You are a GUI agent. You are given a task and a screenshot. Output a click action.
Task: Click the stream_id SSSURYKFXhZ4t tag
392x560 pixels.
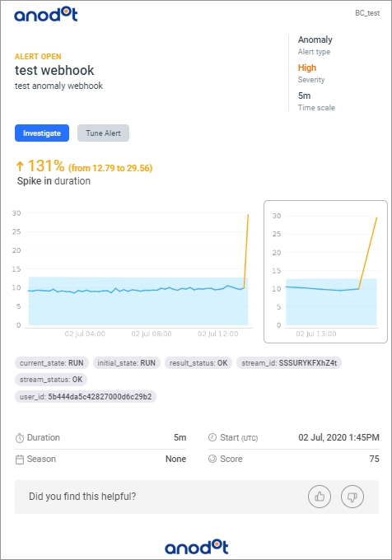tap(289, 363)
